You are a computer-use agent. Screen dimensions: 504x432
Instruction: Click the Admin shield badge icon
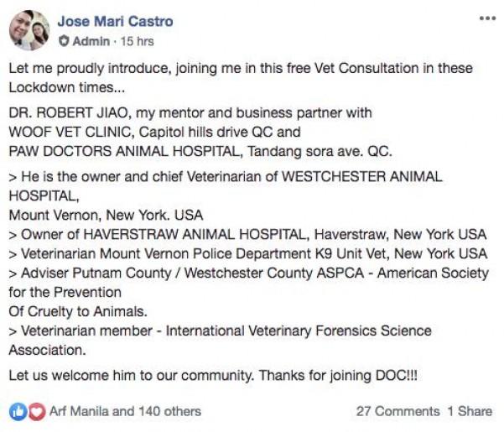point(64,41)
